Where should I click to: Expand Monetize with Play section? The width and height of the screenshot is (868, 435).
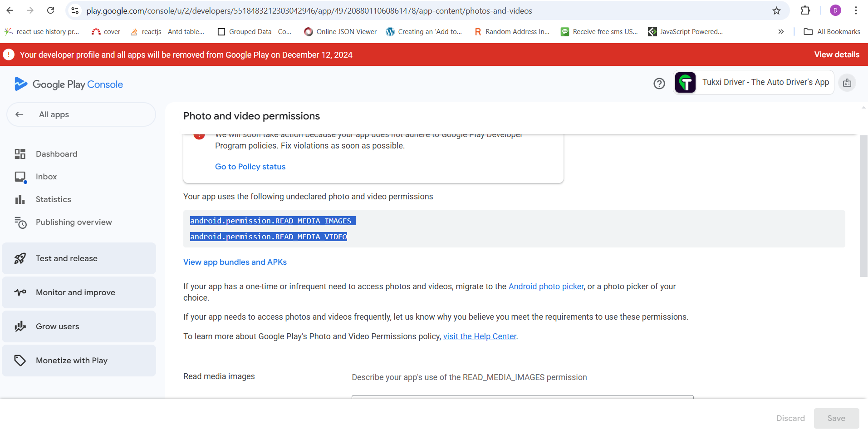[79, 361]
